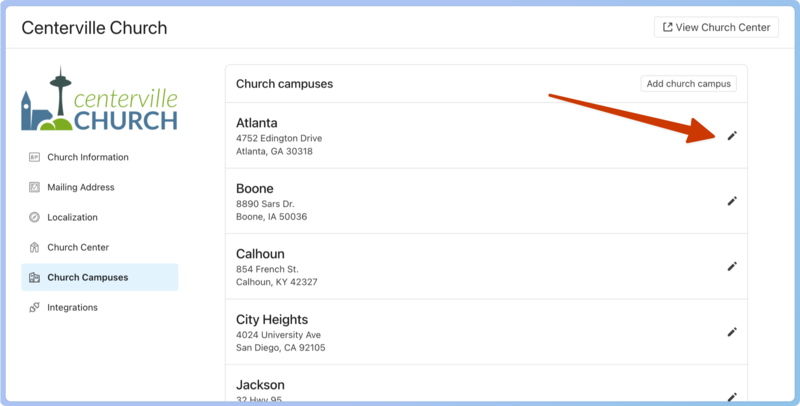Click the Integrations sidebar icon
Viewport: 800px width, 406px height.
[x=34, y=307]
